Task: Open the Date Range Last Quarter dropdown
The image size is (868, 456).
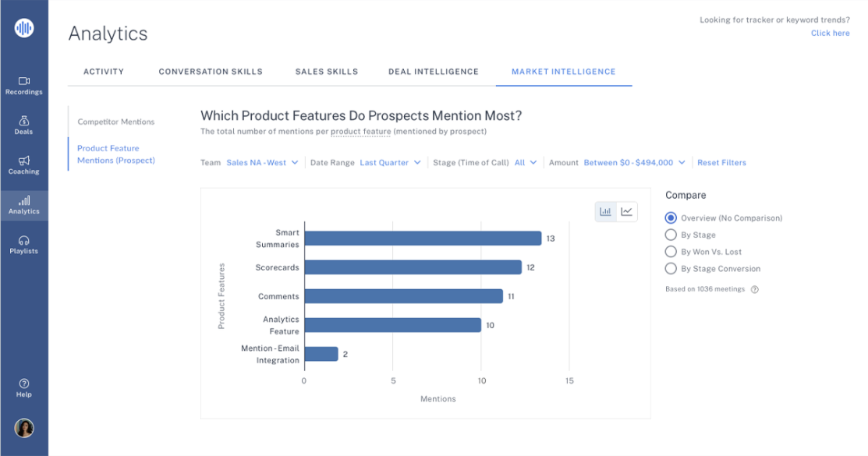Action: pyautogui.click(x=390, y=163)
